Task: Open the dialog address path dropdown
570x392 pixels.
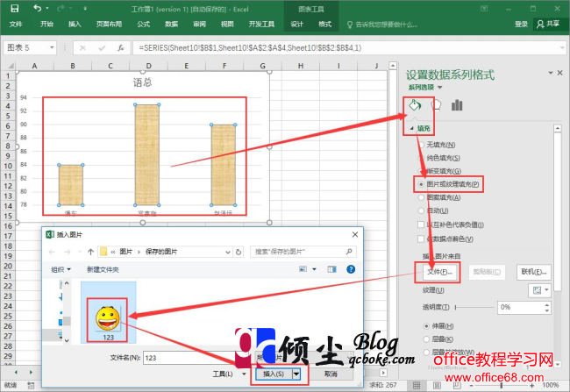Action: tap(228, 252)
